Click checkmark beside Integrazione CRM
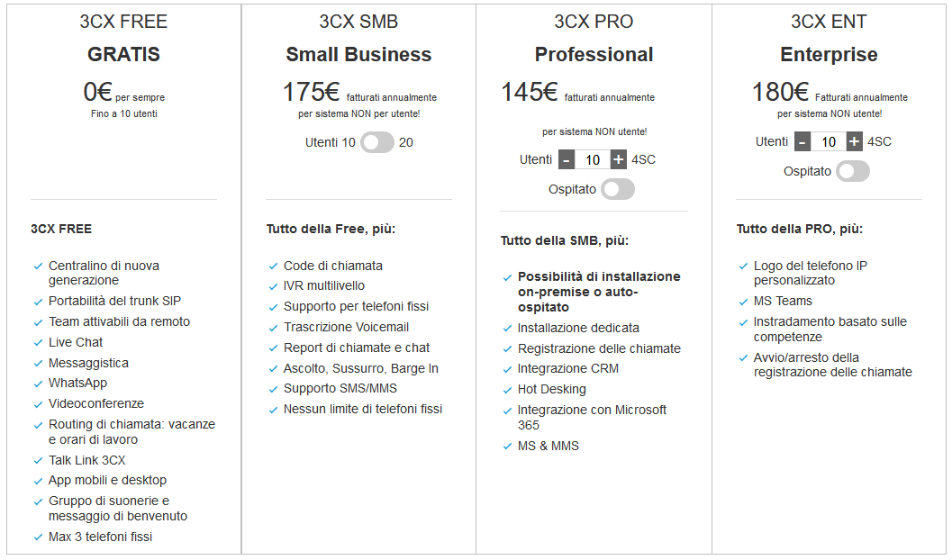This screenshot has height=560, width=952. coord(507,369)
